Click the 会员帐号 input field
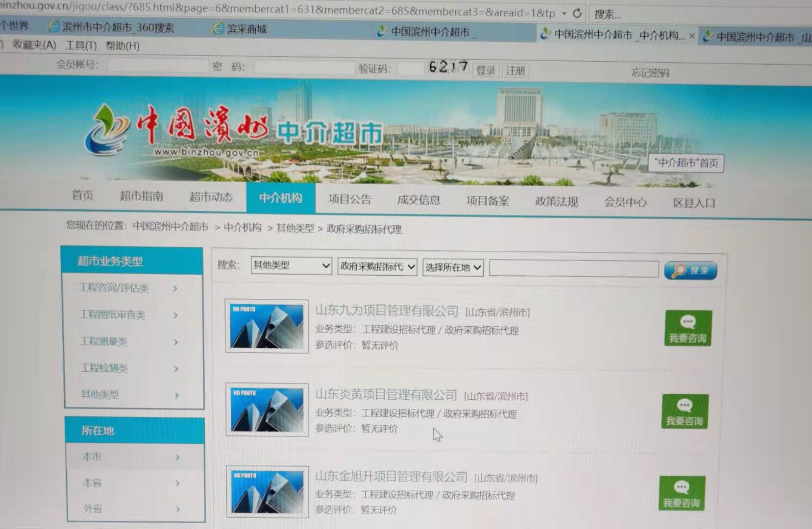Viewport: 812px width, 529px height. [x=158, y=65]
